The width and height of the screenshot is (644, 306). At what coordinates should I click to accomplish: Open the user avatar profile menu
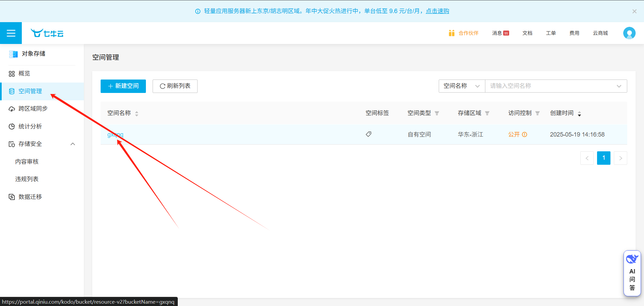coord(629,33)
